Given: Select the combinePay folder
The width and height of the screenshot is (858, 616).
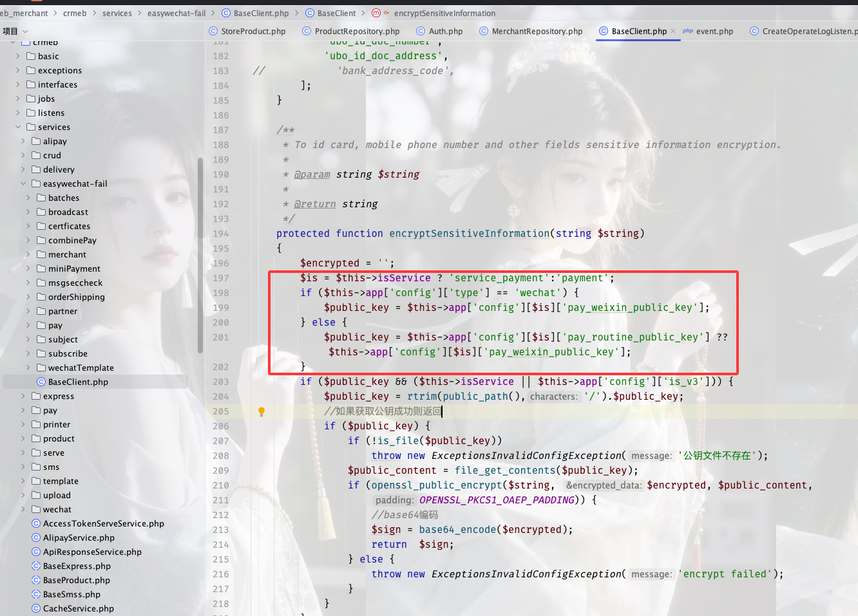Looking at the screenshot, I should pyautogui.click(x=72, y=240).
